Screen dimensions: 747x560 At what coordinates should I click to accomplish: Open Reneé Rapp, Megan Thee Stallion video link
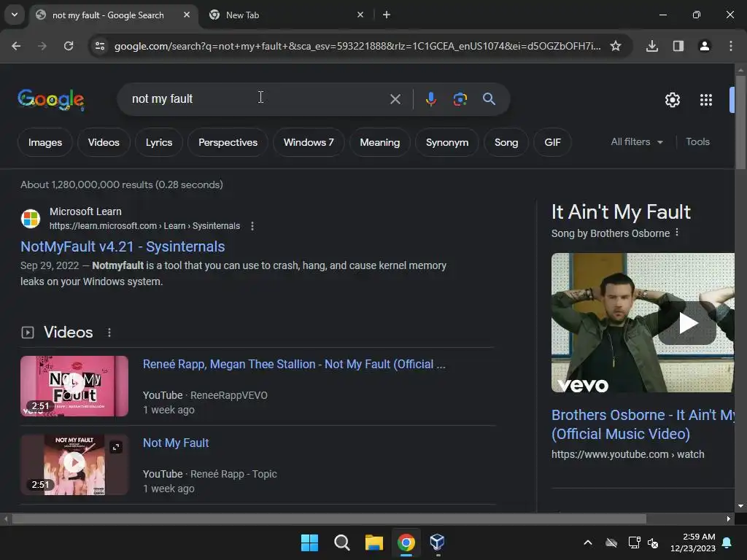(294, 365)
